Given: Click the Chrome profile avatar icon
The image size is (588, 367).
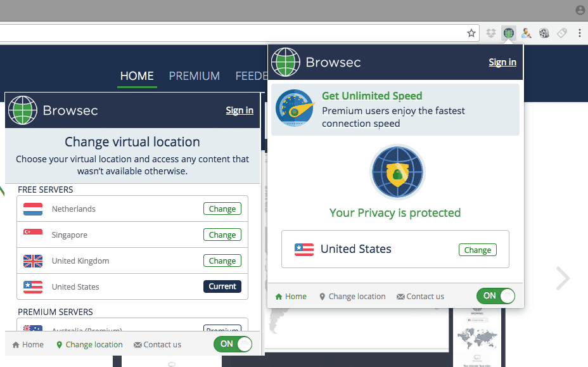Looking at the screenshot, I should (580, 10).
